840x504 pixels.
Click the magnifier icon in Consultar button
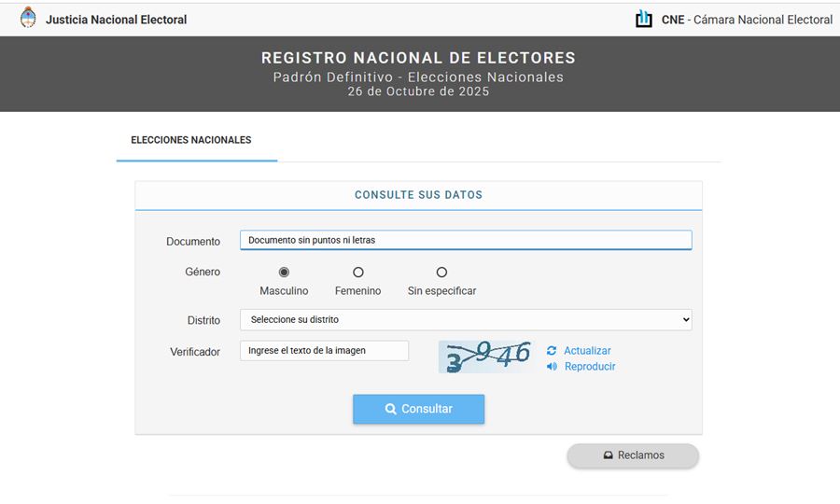(390, 409)
